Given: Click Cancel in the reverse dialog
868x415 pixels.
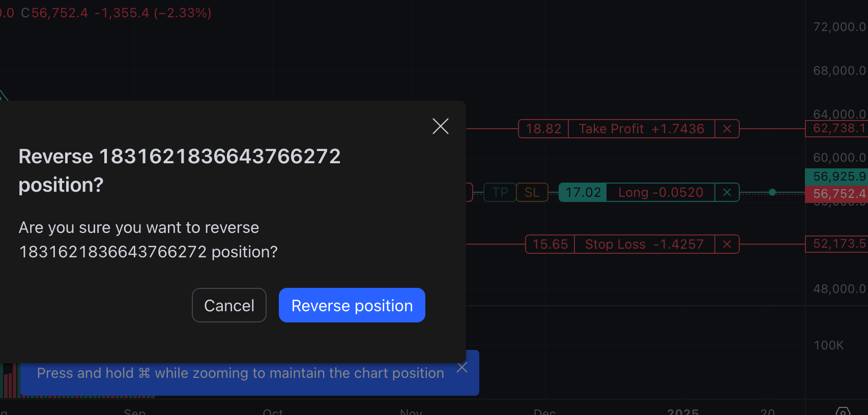Looking at the screenshot, I should tap(229, 305).
